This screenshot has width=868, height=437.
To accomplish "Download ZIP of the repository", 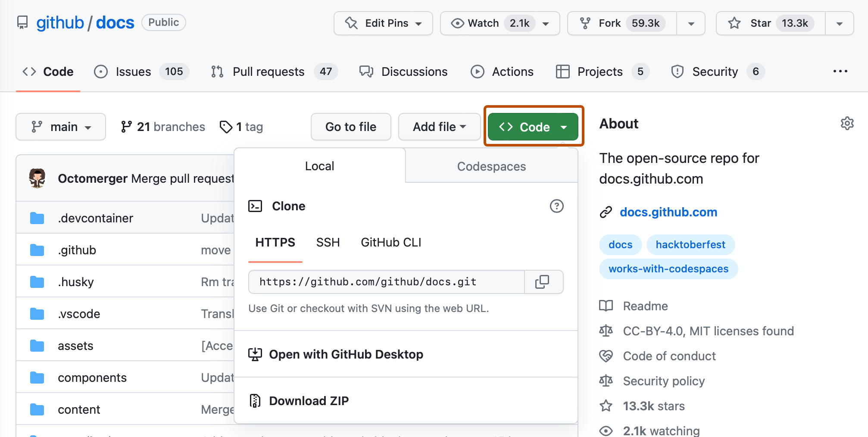I will click(x=309, y=400).
